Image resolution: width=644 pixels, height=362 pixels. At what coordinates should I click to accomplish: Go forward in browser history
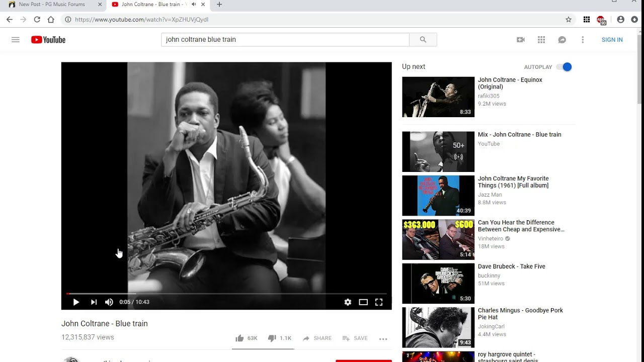click(x=23, y=20)
